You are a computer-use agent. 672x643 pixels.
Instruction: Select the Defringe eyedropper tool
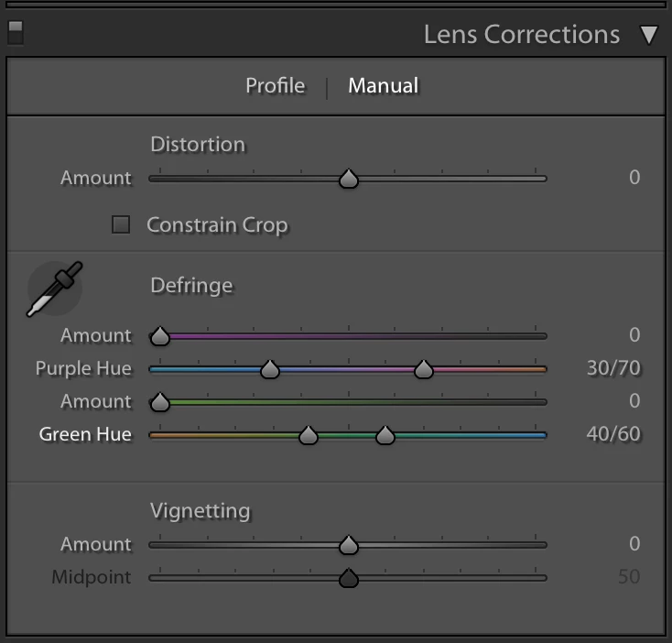(54, 289)
